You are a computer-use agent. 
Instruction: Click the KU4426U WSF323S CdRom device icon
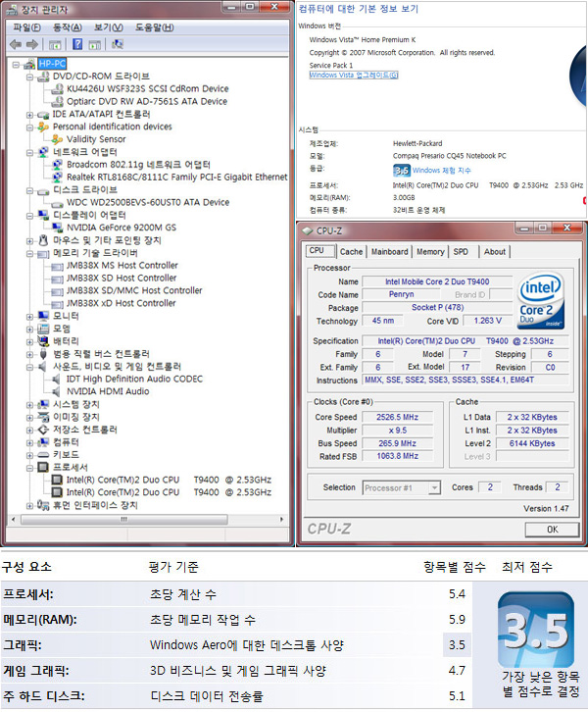[57, 88]
